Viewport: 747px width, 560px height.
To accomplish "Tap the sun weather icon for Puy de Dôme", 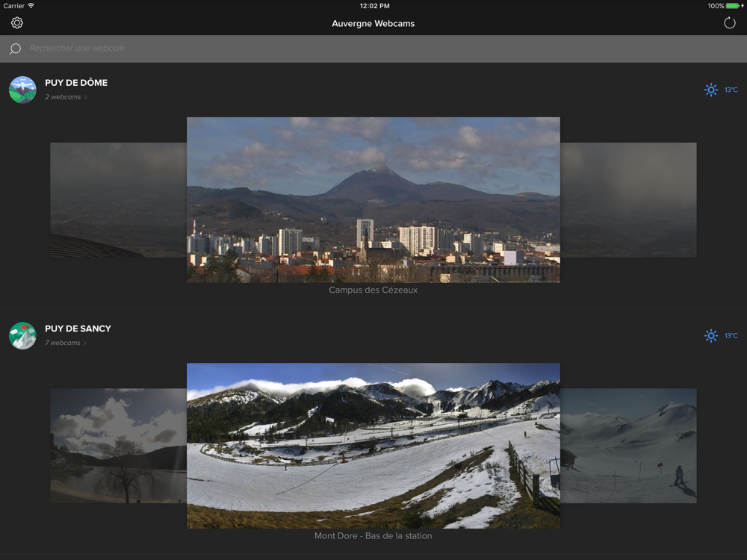I will [711, 90].
